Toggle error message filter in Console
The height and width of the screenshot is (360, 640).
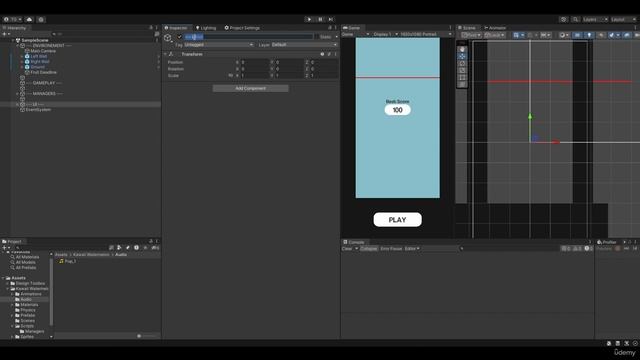588,249
